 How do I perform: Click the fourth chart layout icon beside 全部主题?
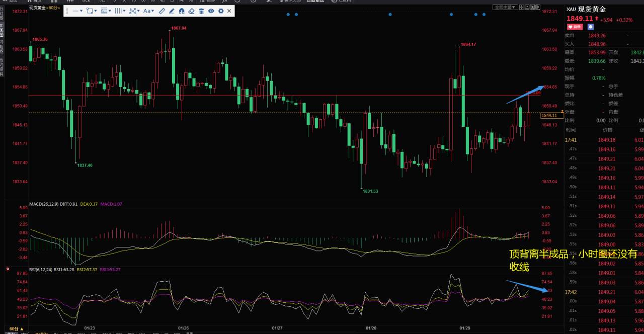538,7
